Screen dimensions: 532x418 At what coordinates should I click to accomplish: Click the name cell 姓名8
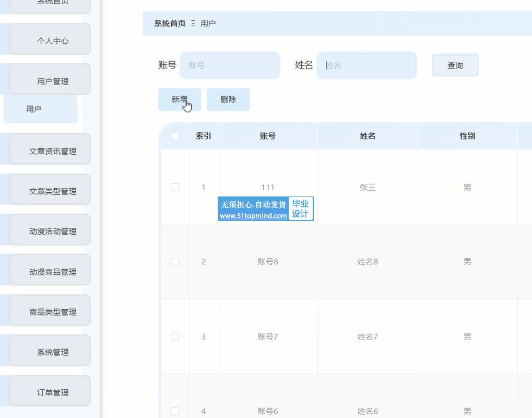tap(368, 262)
